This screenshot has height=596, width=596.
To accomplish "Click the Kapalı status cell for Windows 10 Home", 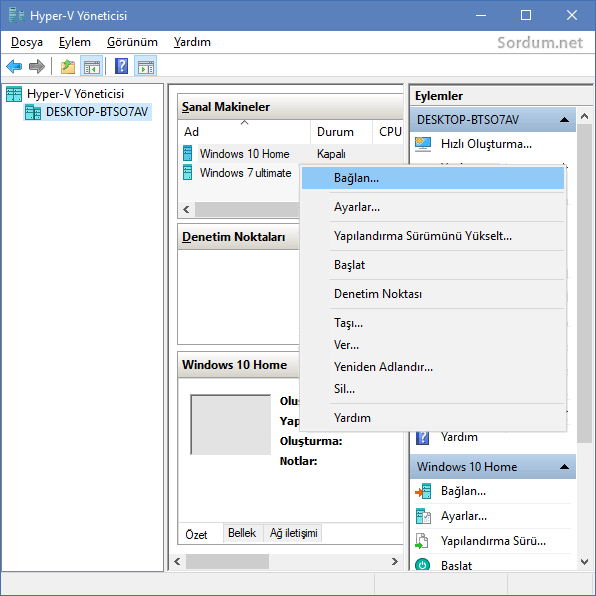I will tap(331, 154).
